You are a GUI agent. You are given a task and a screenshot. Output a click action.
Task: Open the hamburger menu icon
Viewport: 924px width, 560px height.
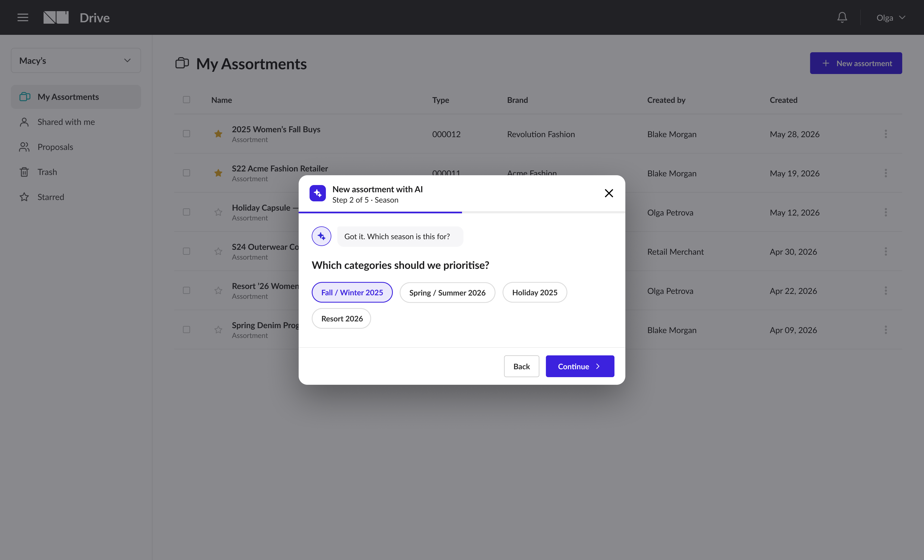[23, 18]
